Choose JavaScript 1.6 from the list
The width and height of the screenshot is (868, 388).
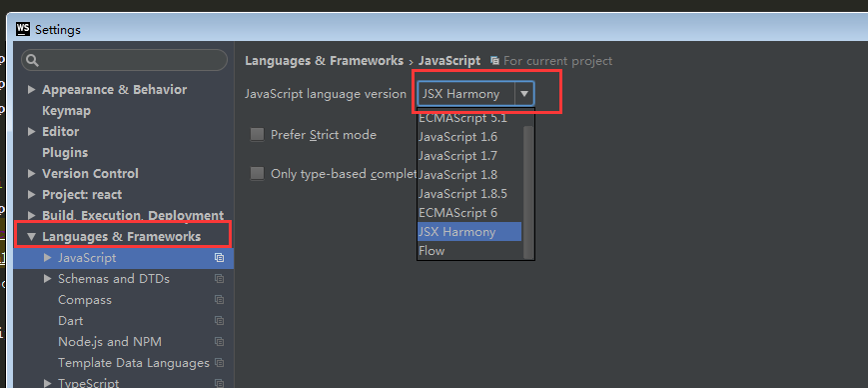click(x=469, y=137)
